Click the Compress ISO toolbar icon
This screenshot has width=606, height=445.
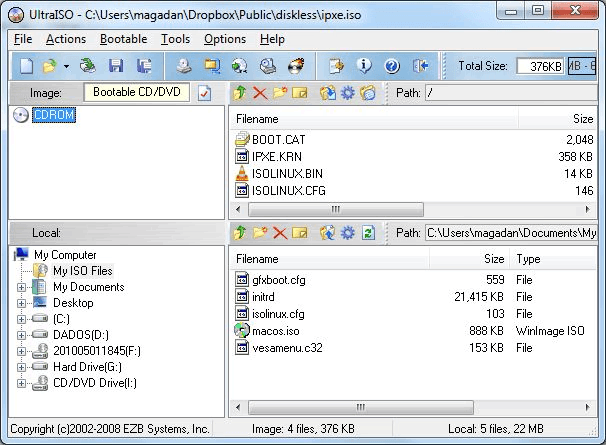[240, 66]
